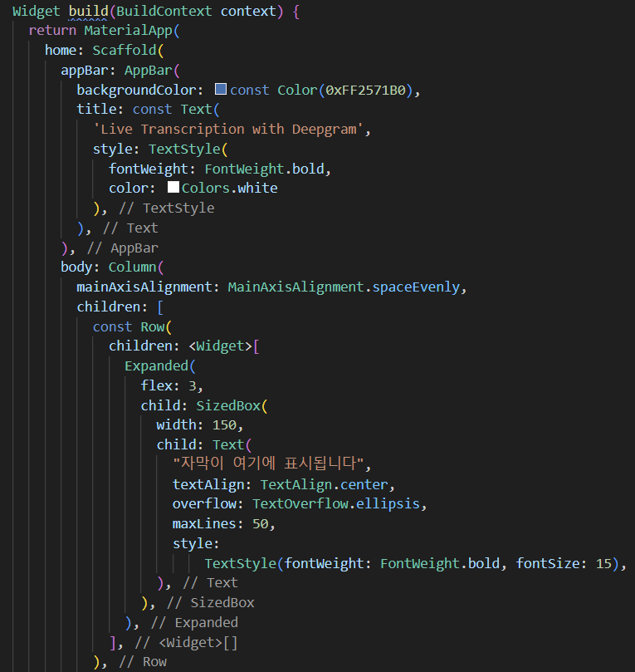
Task: Click the 'flex: 3,' line
Action: coord(172,385)
